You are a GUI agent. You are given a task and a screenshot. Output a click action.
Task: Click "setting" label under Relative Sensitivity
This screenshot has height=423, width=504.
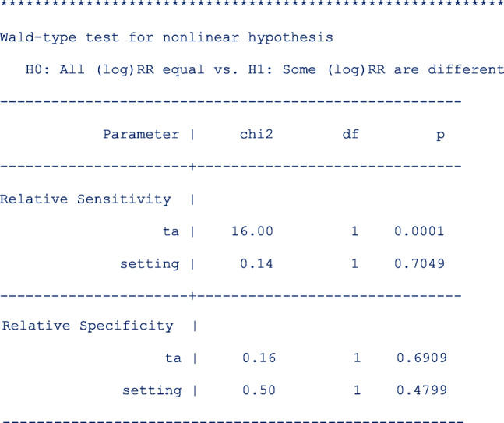pyautogui.click(x=150, y=263)
